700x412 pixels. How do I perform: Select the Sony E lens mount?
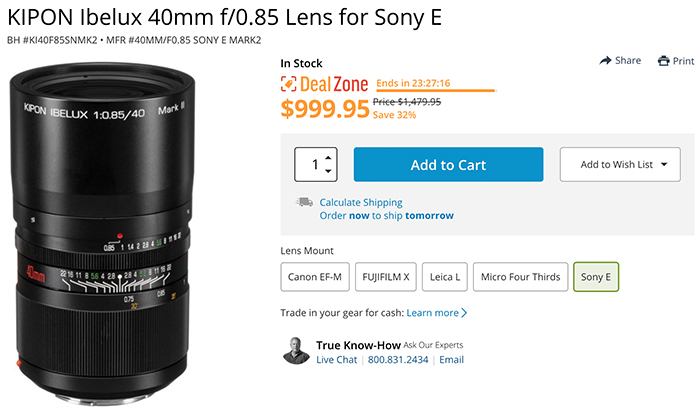click(x=596, y=277)
